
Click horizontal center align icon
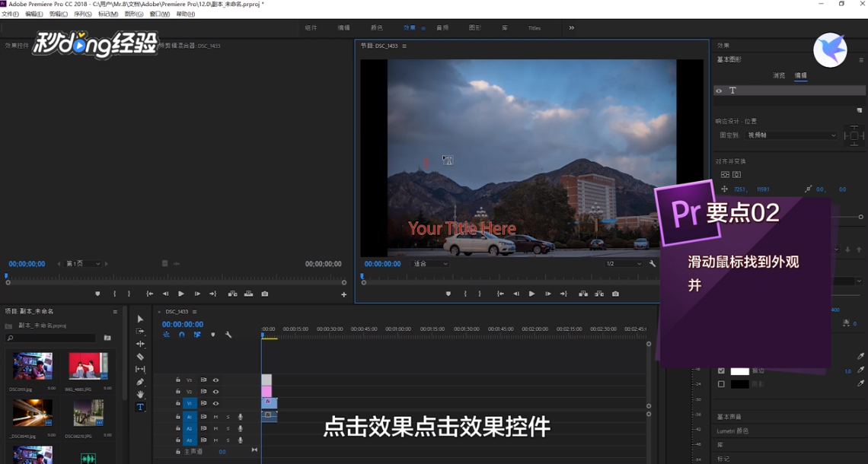[x=737, y=175]
